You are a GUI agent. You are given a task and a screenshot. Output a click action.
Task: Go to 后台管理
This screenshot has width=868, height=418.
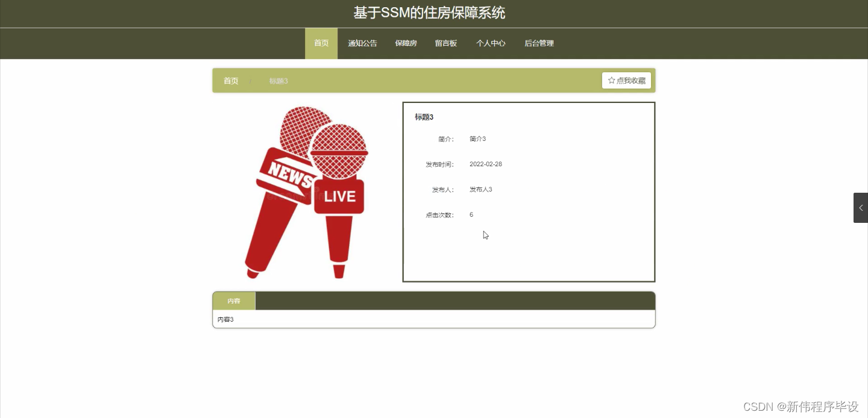539,43
